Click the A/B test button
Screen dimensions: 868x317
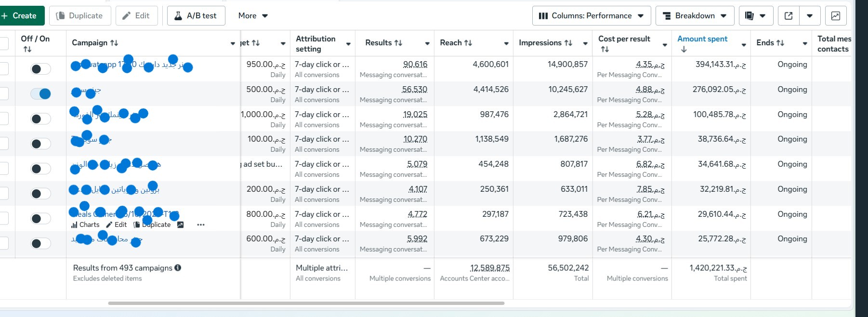tap(196, 16)
